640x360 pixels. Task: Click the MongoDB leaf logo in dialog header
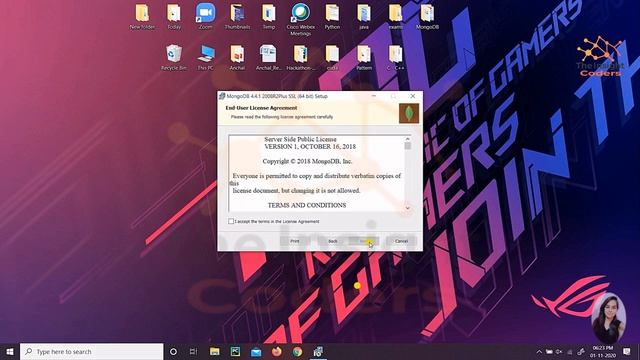409,113
